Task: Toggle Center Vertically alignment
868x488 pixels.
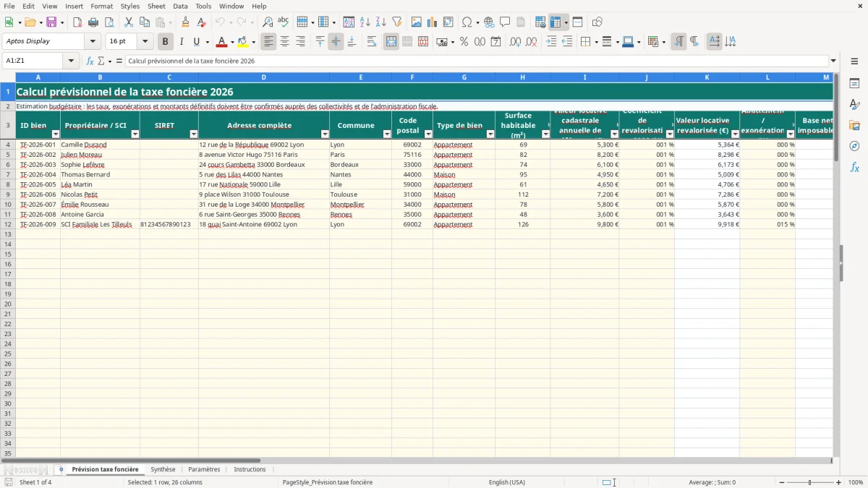Action: coord(336,42)
